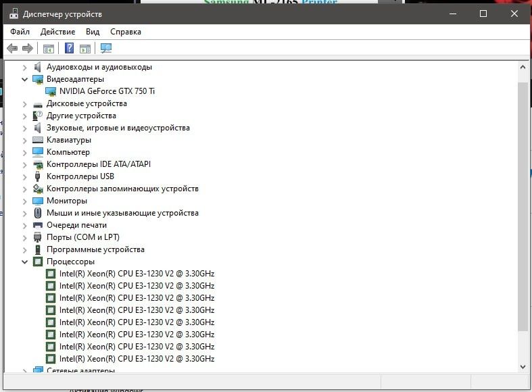Collapse the Процессоры node
This screenshot has width=532, height=392.
pos(24,262)
